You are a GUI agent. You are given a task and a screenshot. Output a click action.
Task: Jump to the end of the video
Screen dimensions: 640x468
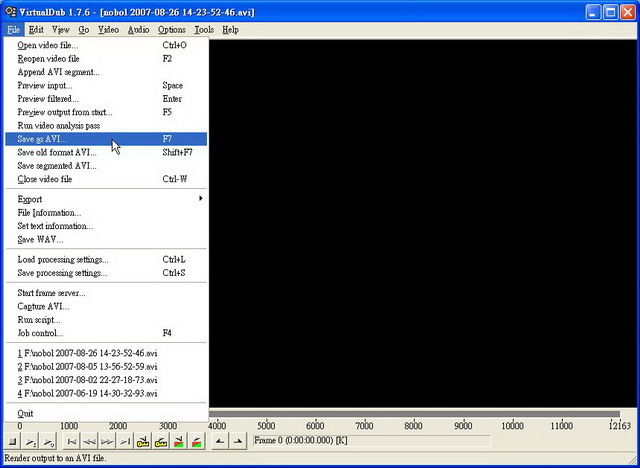pos(125,441)
